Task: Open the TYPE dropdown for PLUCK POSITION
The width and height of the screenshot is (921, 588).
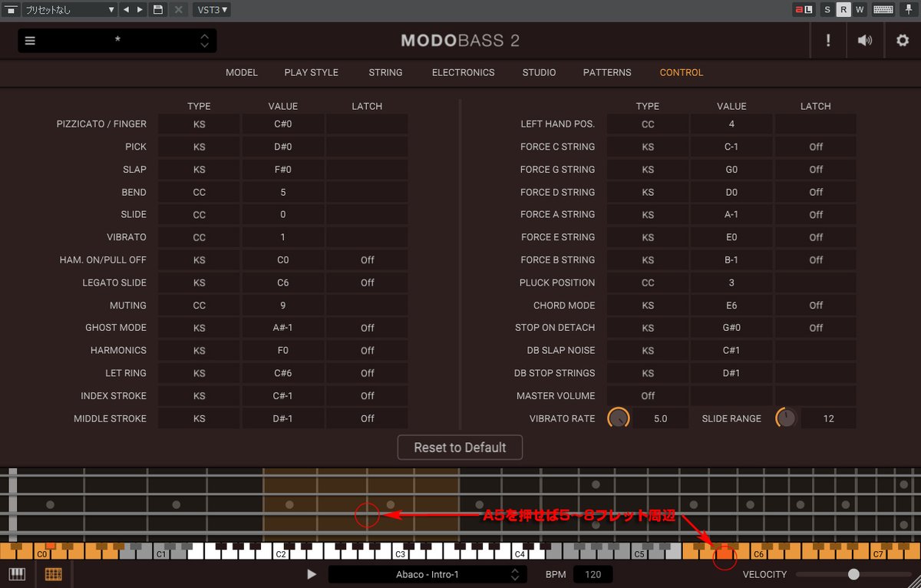Action: coord(648,282)
